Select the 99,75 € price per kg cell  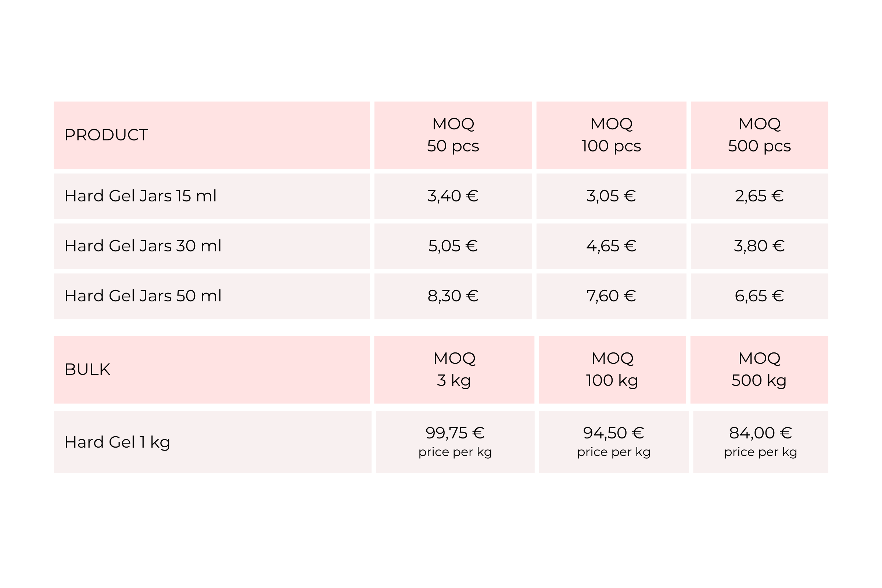pos(455,441)
